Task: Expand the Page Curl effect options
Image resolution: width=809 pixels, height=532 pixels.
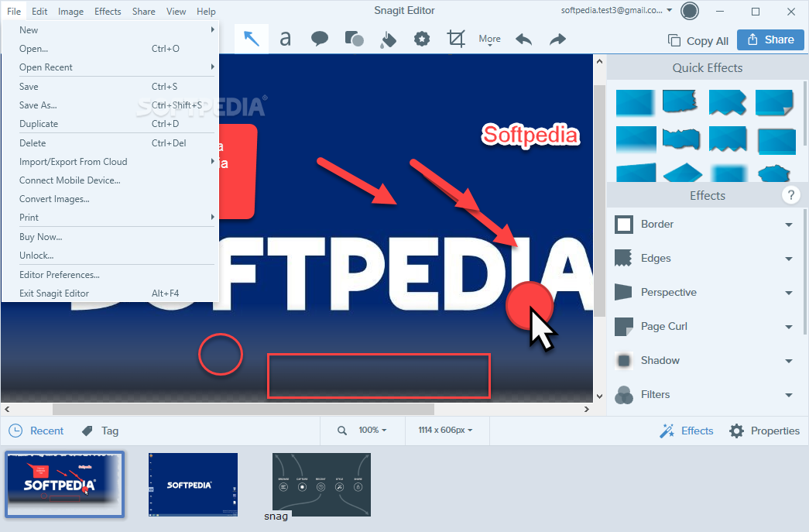Action: [x=788, y=327]
